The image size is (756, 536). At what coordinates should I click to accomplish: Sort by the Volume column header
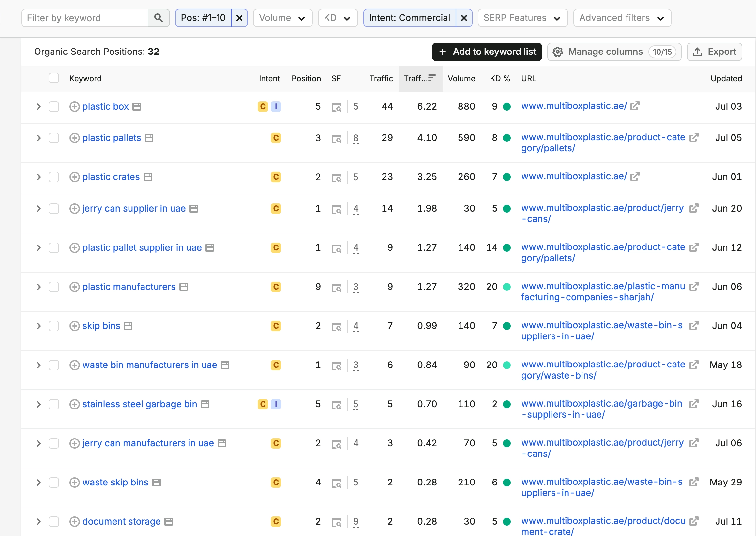tap(461, 78)
